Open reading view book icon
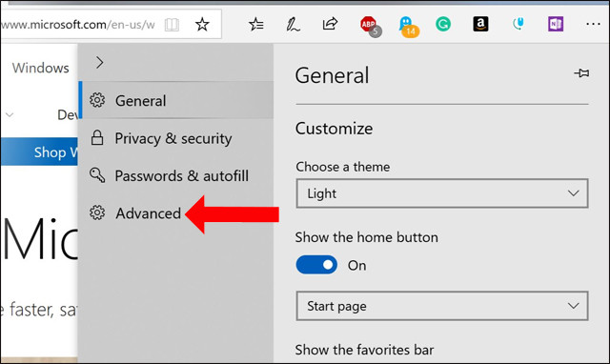Image resolution: width=610 pixels, height=364 pixels. (172, 25)
